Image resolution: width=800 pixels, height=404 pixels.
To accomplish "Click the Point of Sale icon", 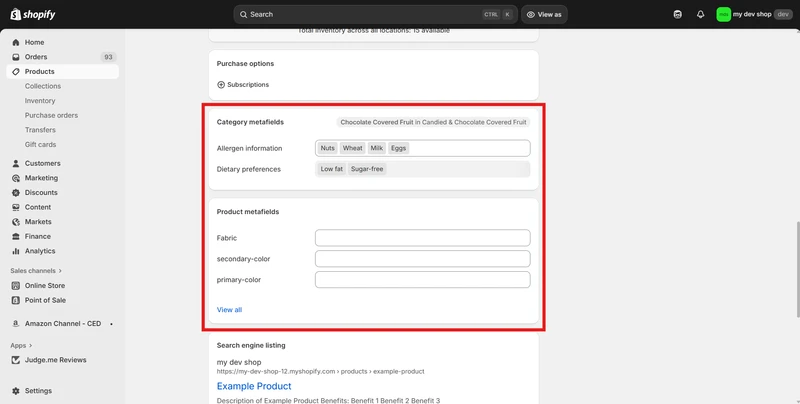I will 16,300.
